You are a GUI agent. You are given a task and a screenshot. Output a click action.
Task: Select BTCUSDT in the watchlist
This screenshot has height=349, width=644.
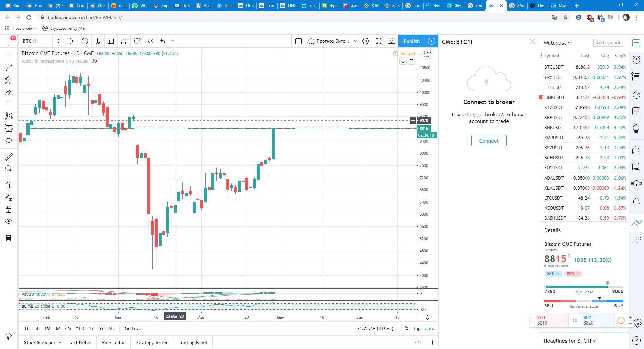coord(583,67)
